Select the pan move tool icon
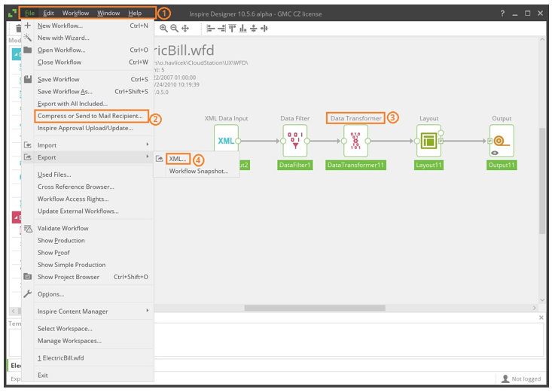Image resolution: width=552 pixels, height=392 pixels. tap(185, 29)
